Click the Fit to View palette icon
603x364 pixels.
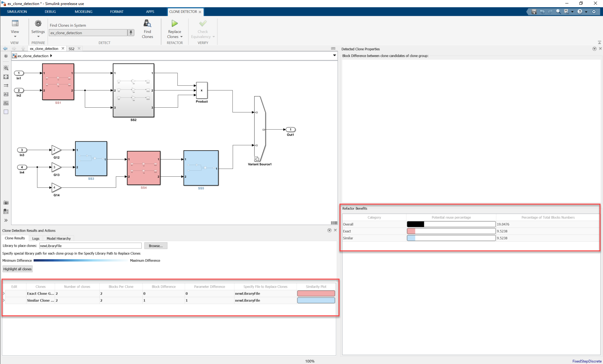click(x=6, y=77)
